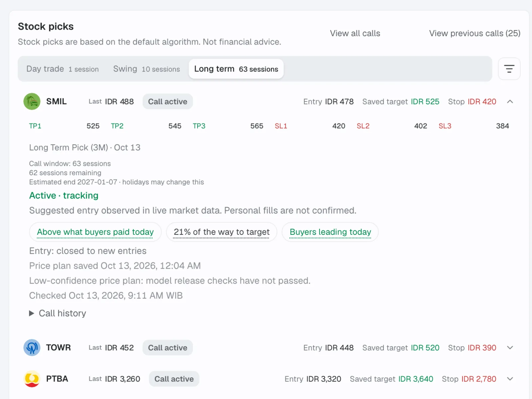The image size is (532, 399).
Task: Click the SL2 label
Action: coord(363,126)
